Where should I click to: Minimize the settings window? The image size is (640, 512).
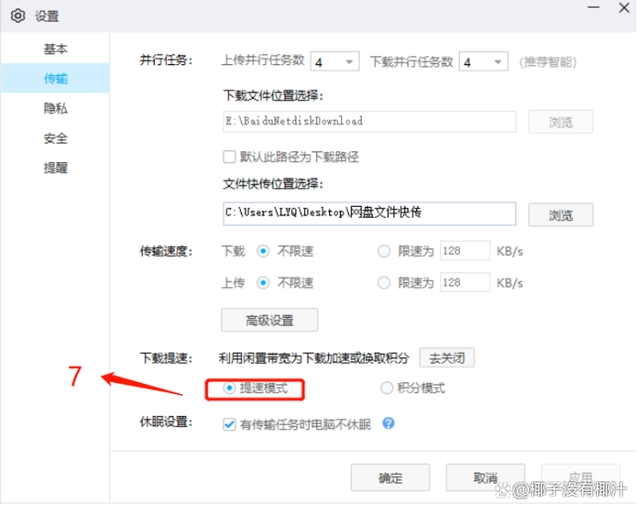pos(593,7)
